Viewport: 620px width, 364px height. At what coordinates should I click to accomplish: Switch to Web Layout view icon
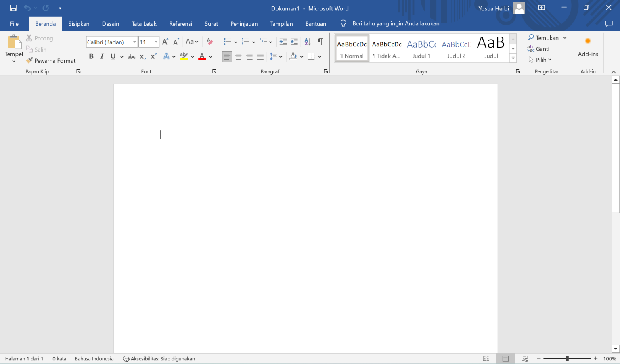coord(525,358)
